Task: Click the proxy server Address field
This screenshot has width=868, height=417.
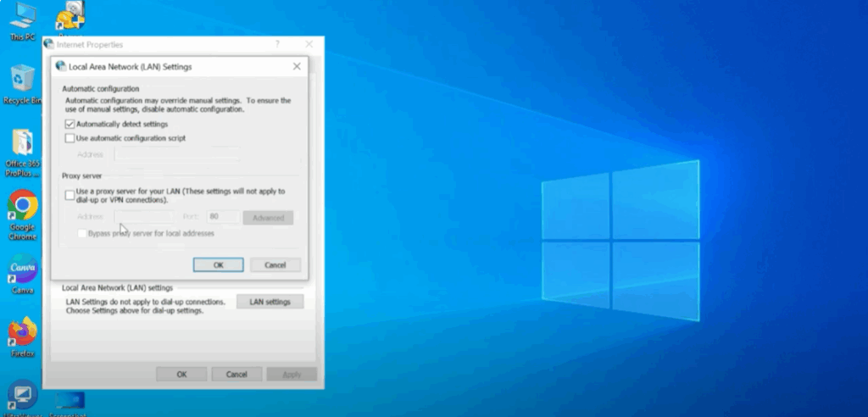Action: pyautogui.click(x=143, y=217)
